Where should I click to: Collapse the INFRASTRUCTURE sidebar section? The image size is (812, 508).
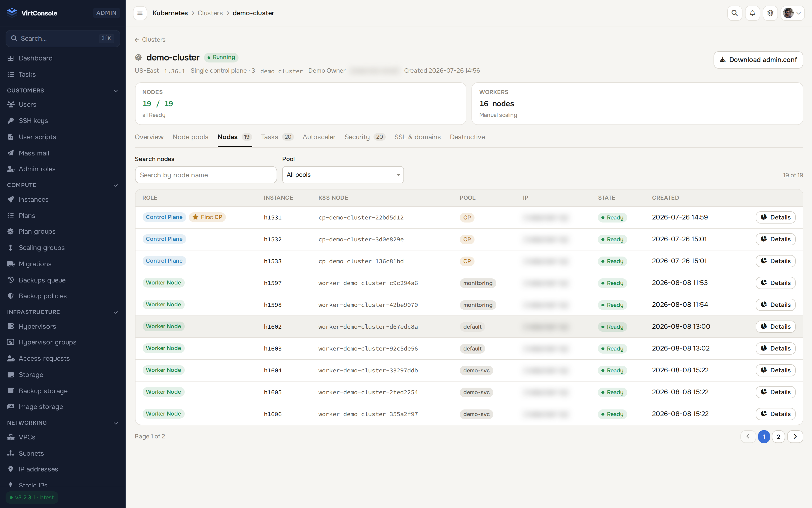coord(63,312)
